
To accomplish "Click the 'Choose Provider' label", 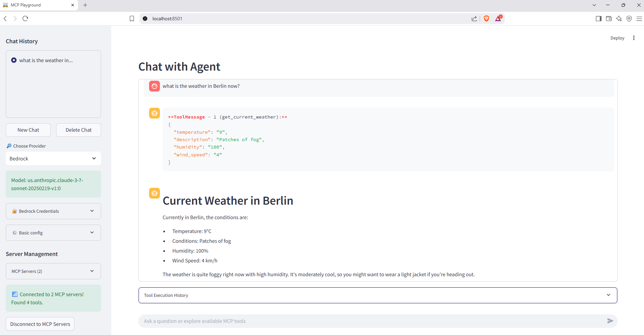I will [x=29, y=146].
